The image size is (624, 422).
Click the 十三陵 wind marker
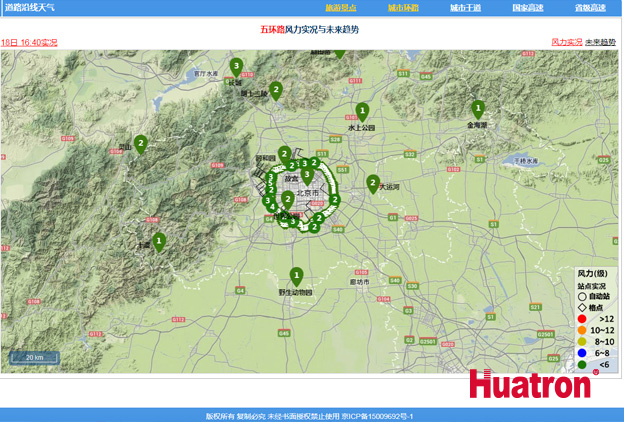point(278,90)
